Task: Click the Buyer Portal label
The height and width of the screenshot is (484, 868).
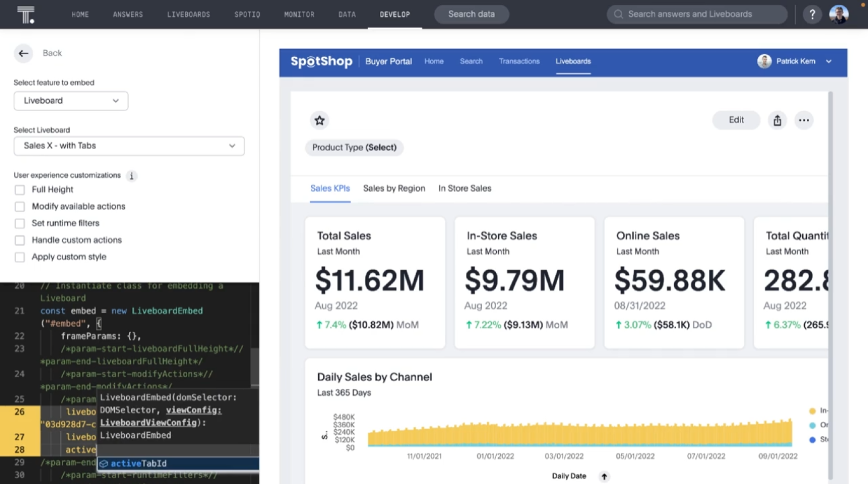Action: (x=389, y=62)
